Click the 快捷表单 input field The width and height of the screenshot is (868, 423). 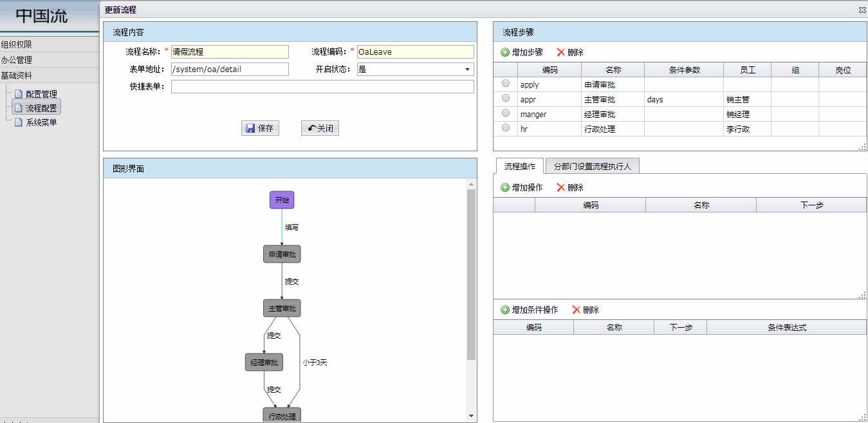(x=322, y=87)
